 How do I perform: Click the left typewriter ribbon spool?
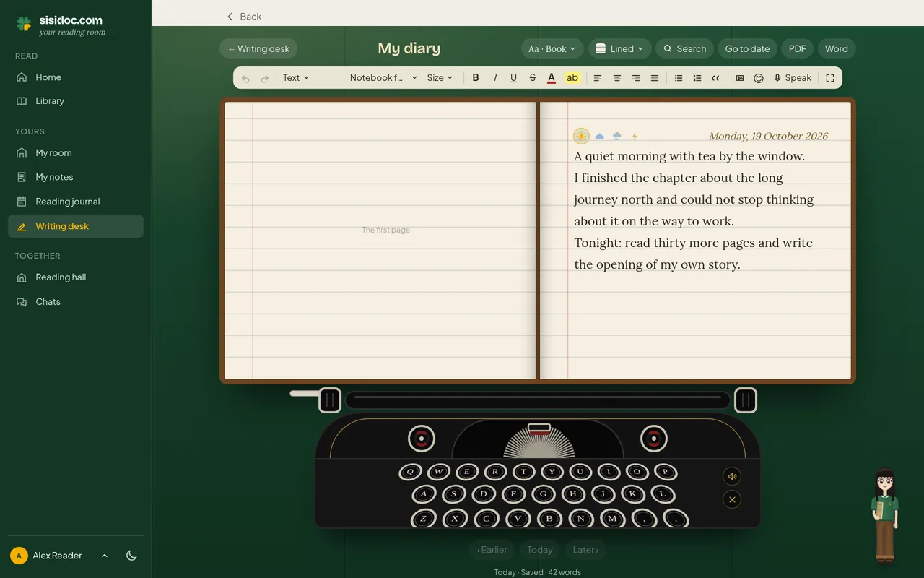pos(422,439)
